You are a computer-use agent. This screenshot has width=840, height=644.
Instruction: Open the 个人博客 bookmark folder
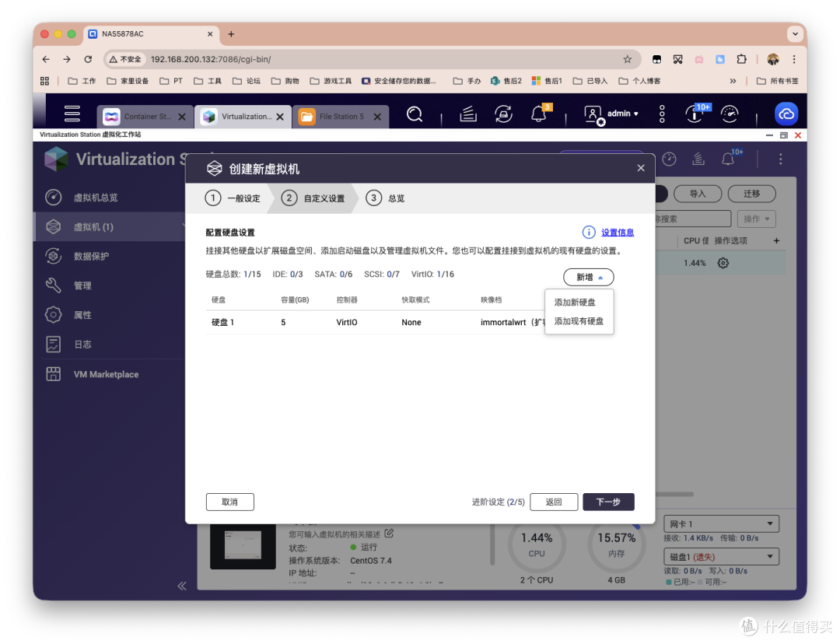(639, 81)
